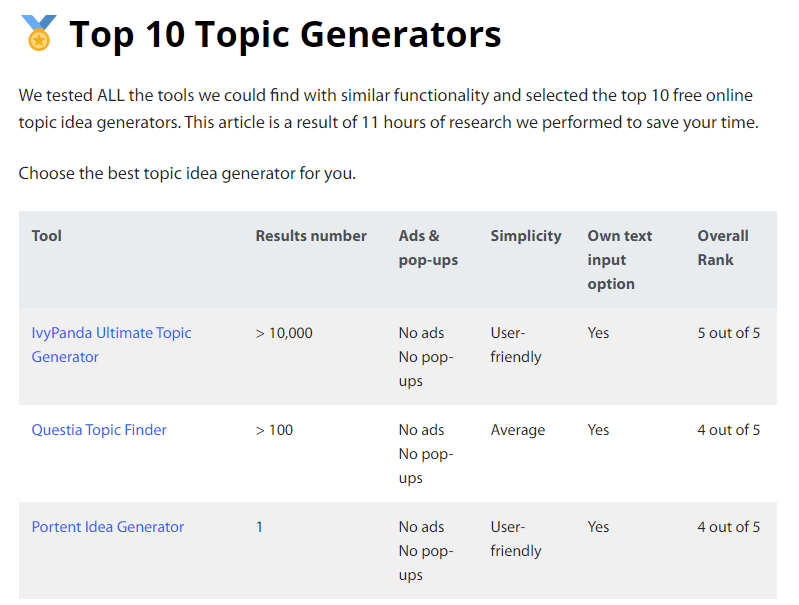Viewport: 799px width, 605px height.
Task: Select Questia's "4 out of 5" rank cell
Action: tap(728, 430)
